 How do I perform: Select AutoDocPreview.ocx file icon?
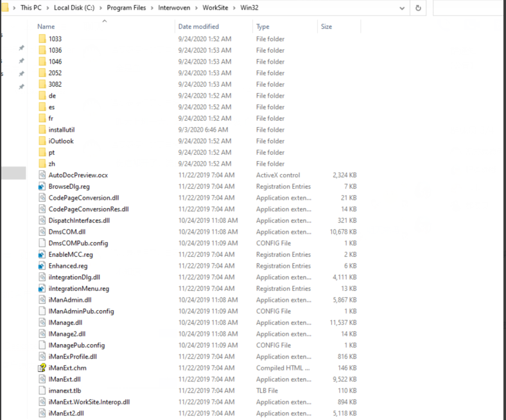click(42, 175)
